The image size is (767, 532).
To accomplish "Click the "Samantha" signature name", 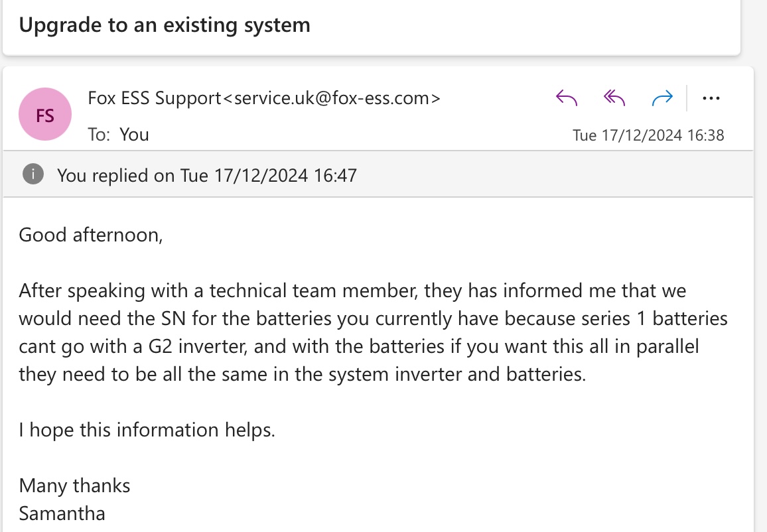I will pos(62,513).
